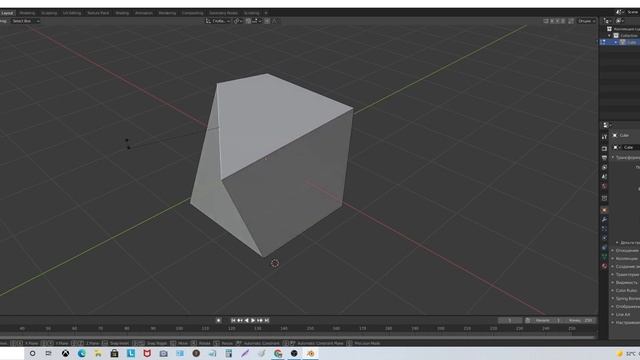The height and width of the screenshot is (360, 640).
Task: Switch to the Sculpting workspace tab
Action: 49,13
